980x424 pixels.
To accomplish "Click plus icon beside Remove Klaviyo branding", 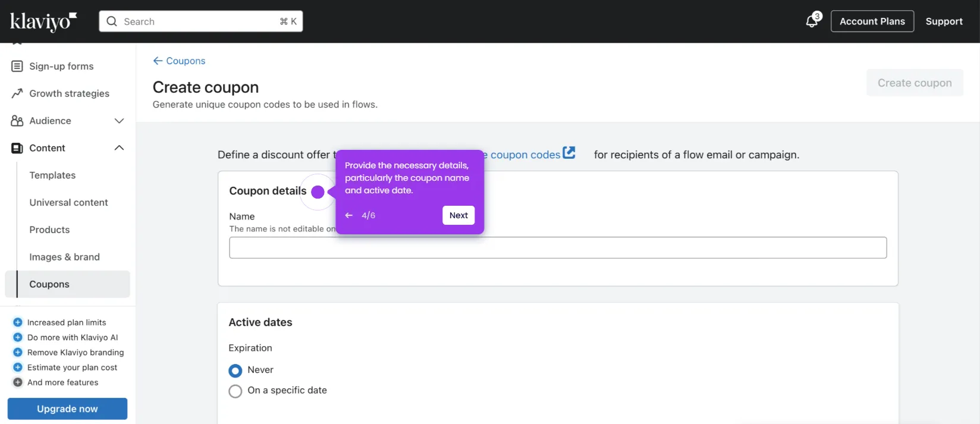I will [18, 352].
